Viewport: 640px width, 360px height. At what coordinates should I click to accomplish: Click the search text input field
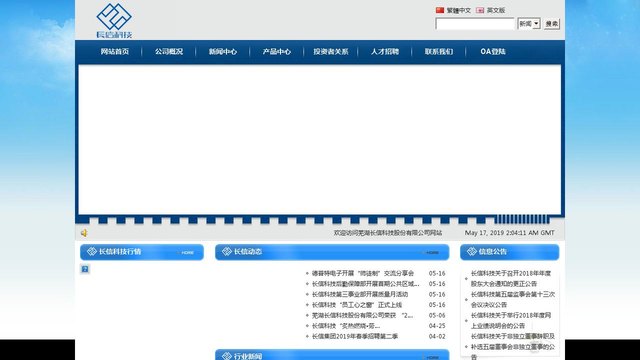pyautogui.click(x=475, y=24)
